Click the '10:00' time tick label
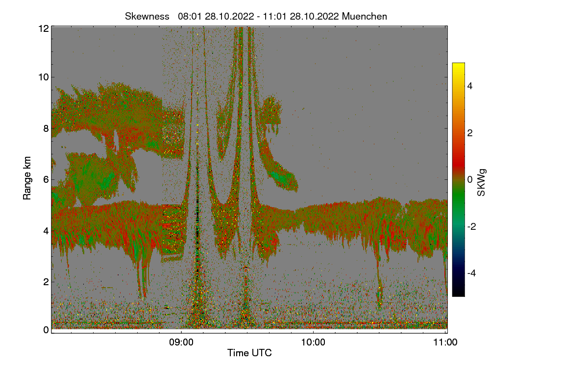 (314, 343)
